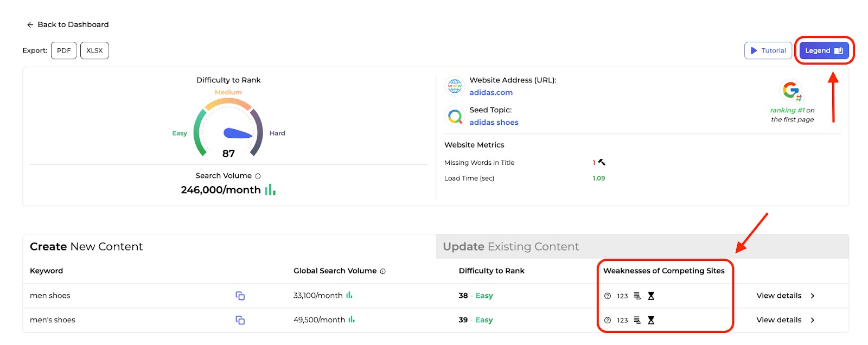The image size is (868, 345).
Task: Select the 'men's shoes' keyword text
Action: tap(53, 320)
